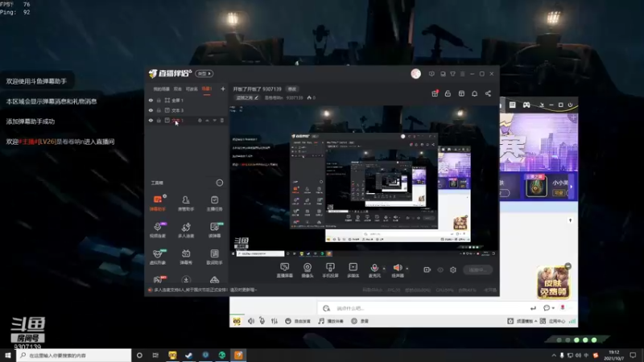Expand the speaker options arrow
This screenshot has width=644, height=362.
pos(407,269)
